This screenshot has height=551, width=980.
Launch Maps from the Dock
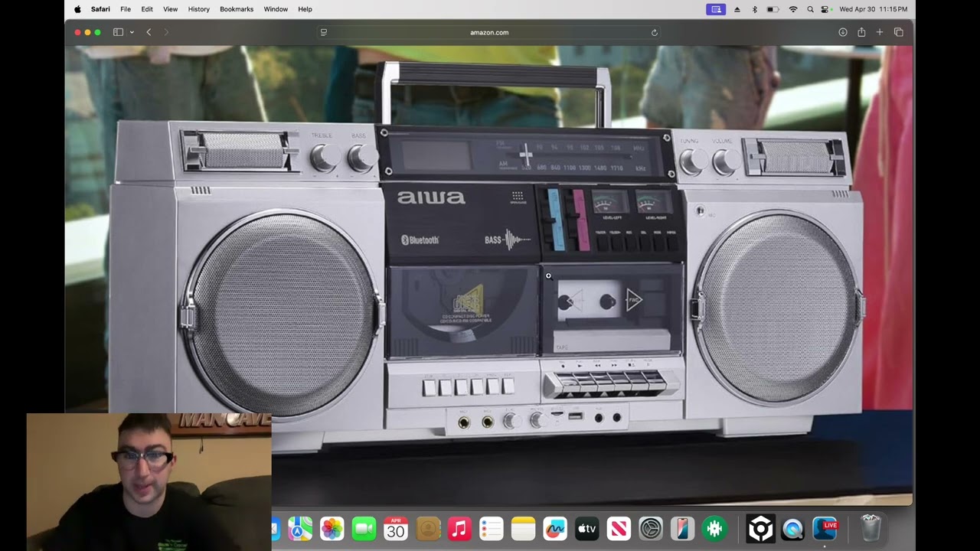point(299,528)
